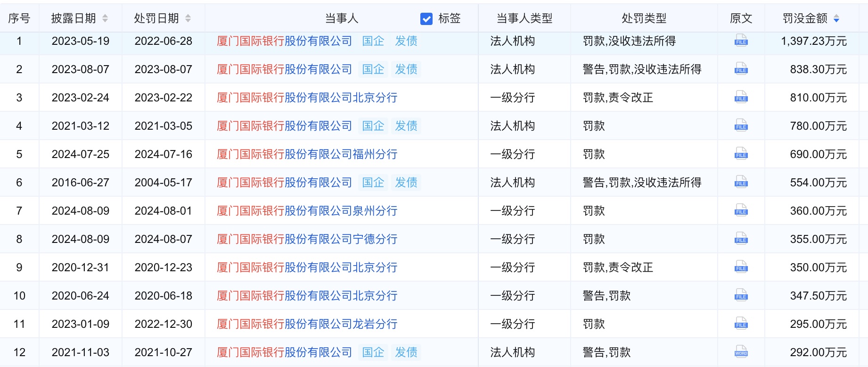Select the disclosure date 2023-05-19

[x=81, y=41]
